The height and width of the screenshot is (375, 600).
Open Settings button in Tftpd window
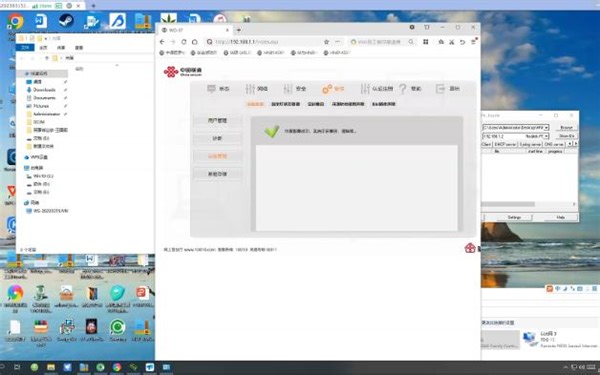click(x=514, y=217)
